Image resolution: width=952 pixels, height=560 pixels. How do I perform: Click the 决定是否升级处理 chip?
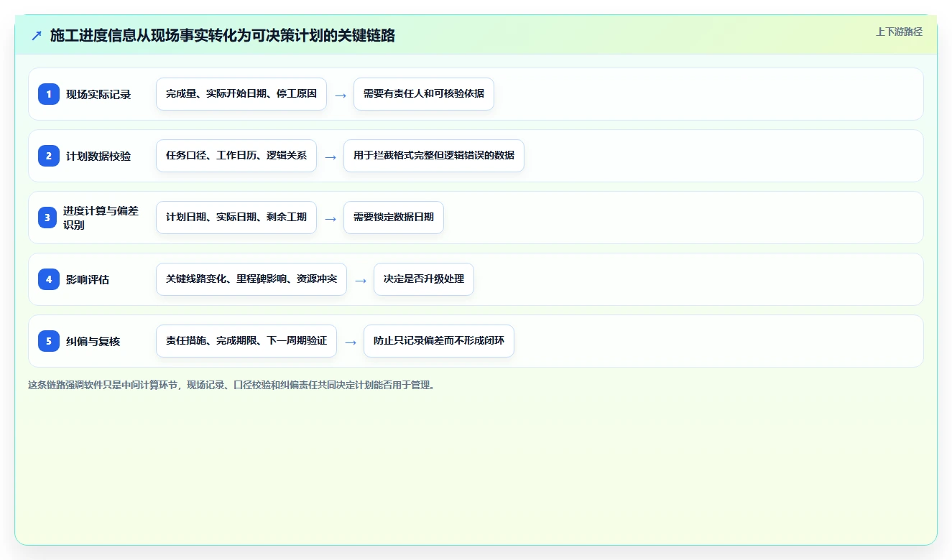424,279
